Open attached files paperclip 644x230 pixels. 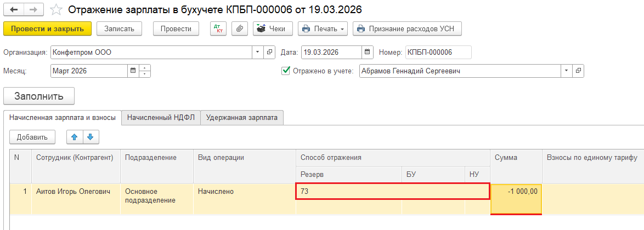[x=240, y=28]
